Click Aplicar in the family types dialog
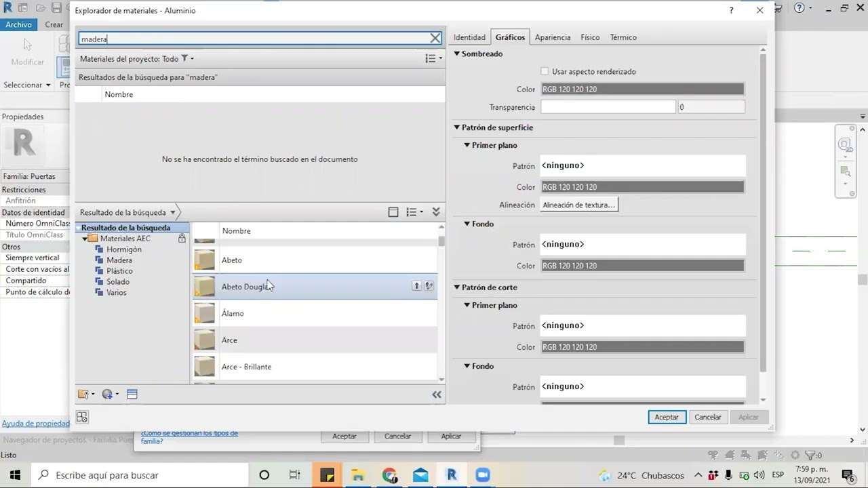 (x=451, y=436)
